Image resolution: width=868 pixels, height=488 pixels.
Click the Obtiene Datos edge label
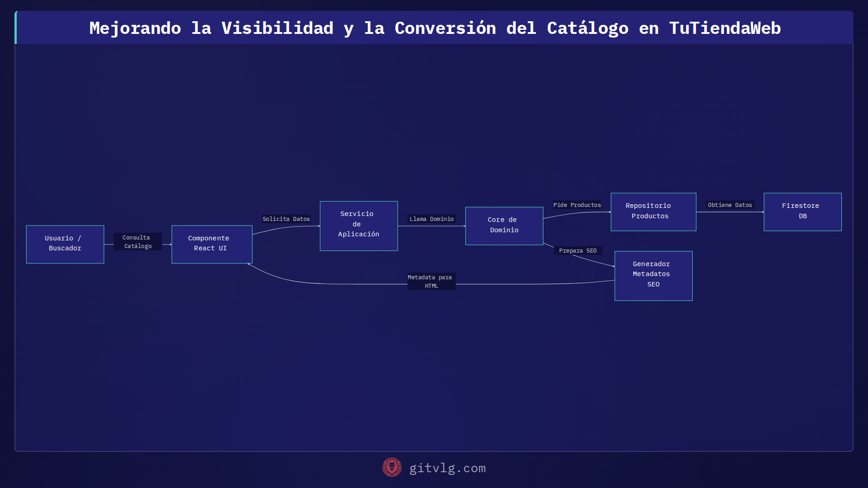click(x=730, y=205)
